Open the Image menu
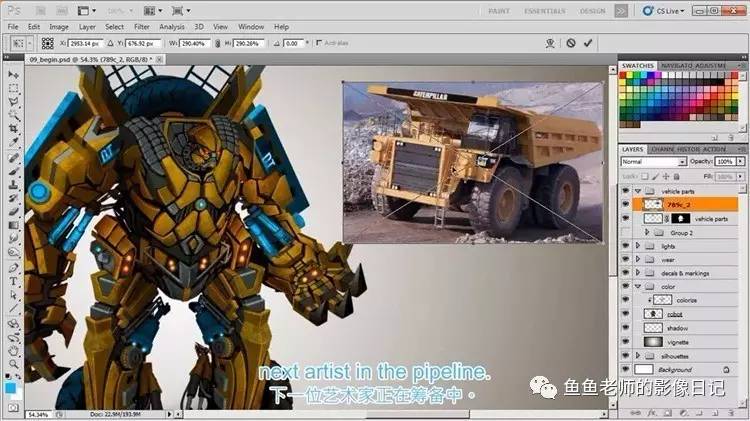This screenshot has height=421, width=750. point(59,27)
